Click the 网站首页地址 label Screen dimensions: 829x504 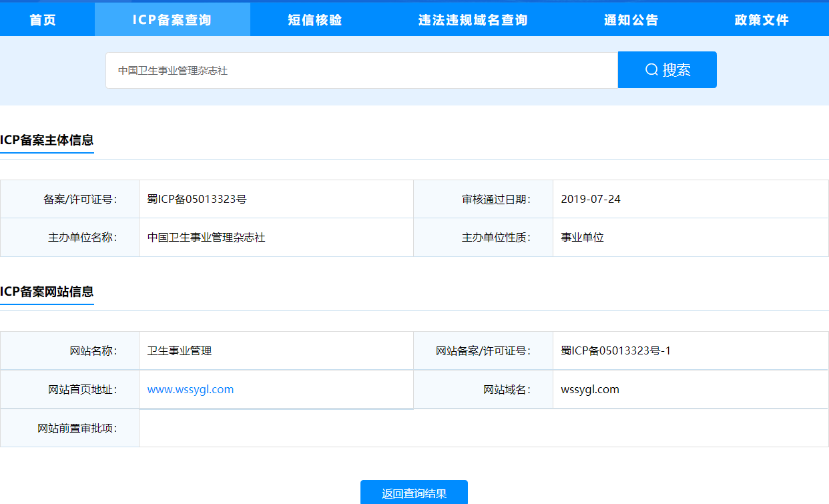click(x=83, y=389)
